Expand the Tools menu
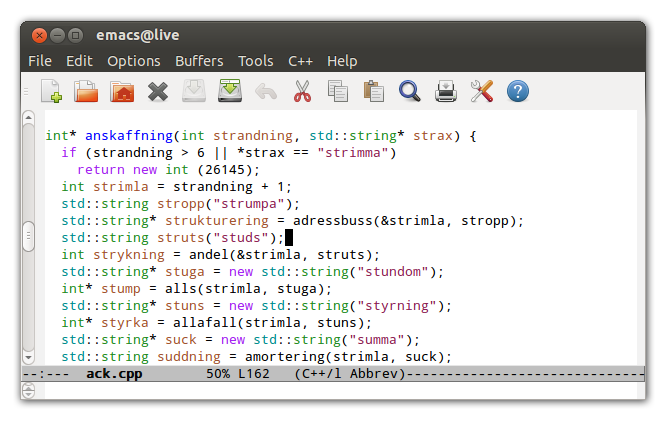671x421 pixels. point(256,61)
